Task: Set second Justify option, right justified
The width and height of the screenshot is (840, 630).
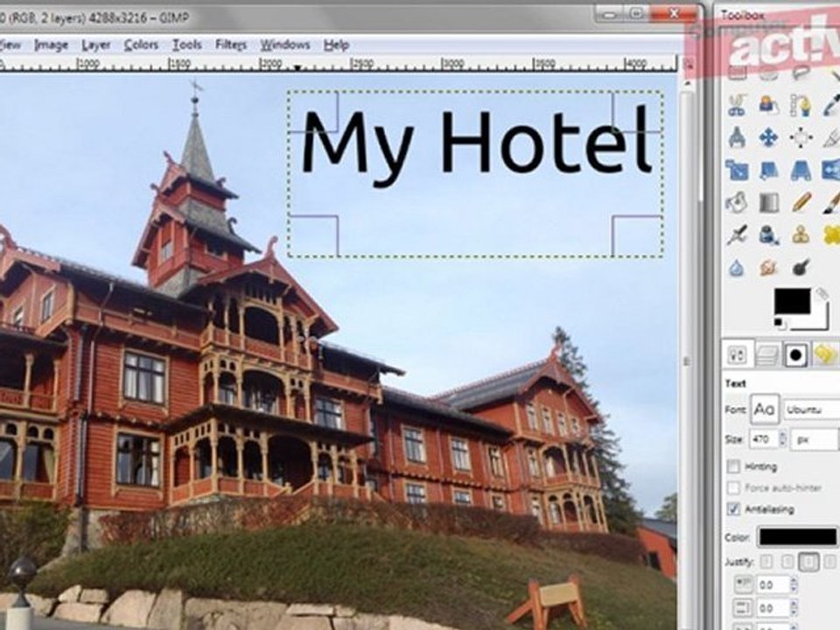Action: [x=787, y=562]
